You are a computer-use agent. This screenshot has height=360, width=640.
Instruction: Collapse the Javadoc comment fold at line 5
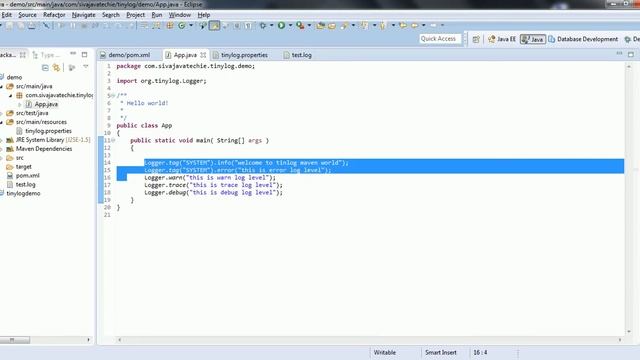pos(113,96)
